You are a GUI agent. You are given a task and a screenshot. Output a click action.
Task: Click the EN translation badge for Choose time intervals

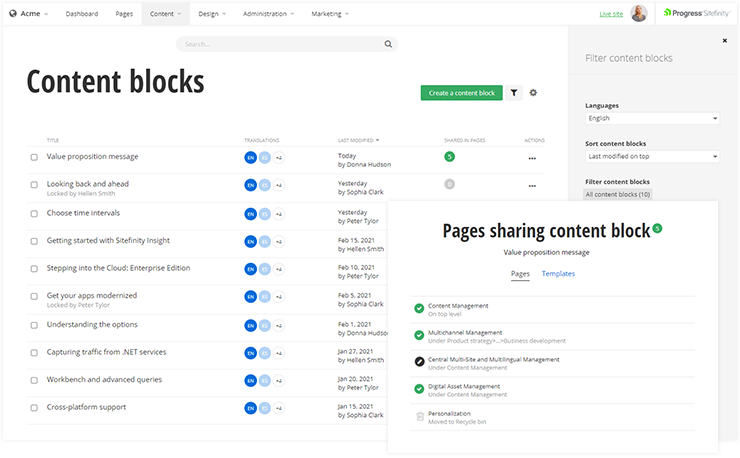click(x=250, y=214)
